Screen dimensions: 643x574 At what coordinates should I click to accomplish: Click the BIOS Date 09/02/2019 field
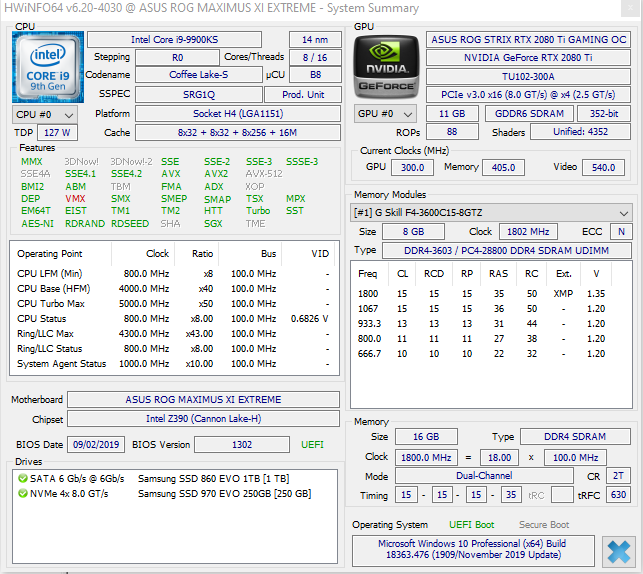(x=96, y=444)
